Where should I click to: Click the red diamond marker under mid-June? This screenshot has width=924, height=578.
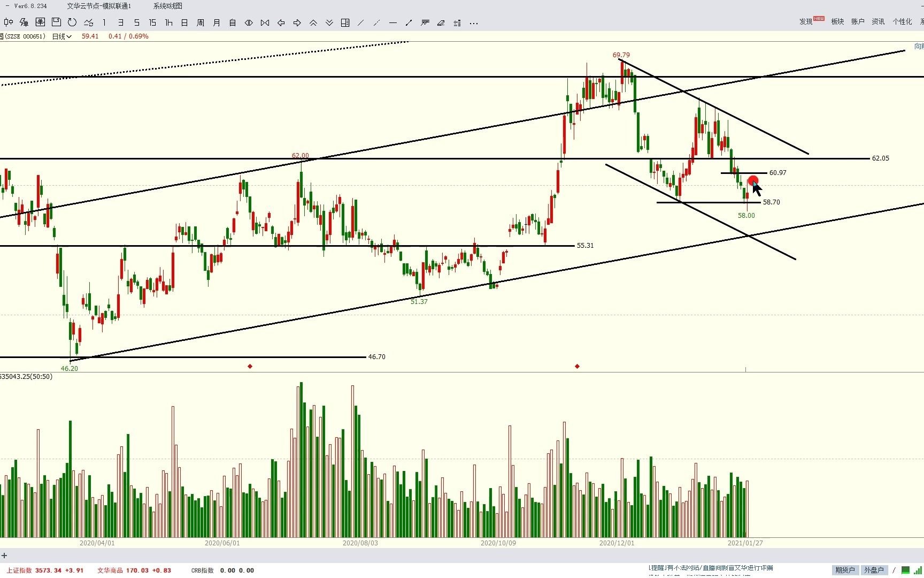[250, 366]
